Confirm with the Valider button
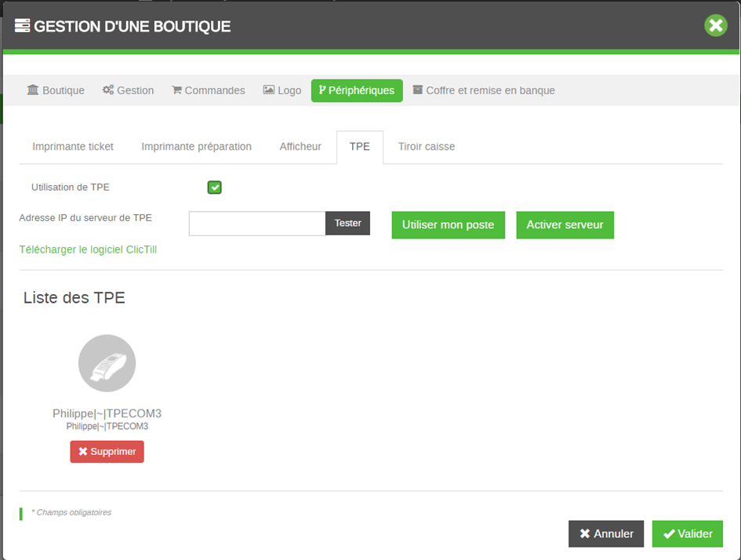 click(x=687, y=534)
